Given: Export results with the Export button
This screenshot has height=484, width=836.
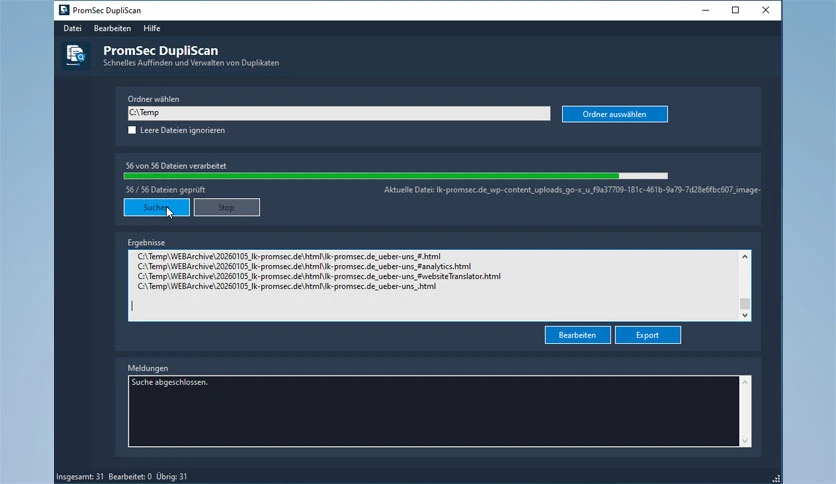Looking at the screenshot, I should [647, 335].
